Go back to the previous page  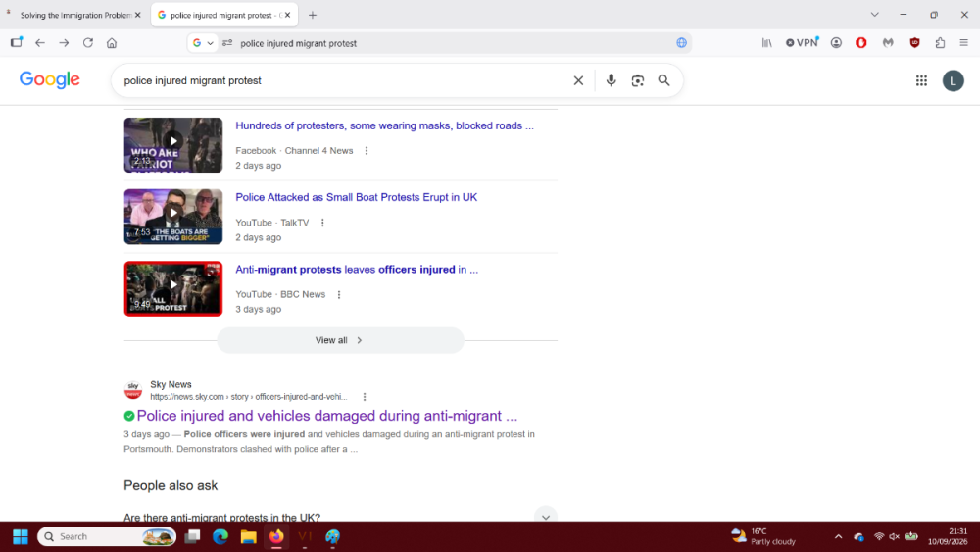pos(40,43)
